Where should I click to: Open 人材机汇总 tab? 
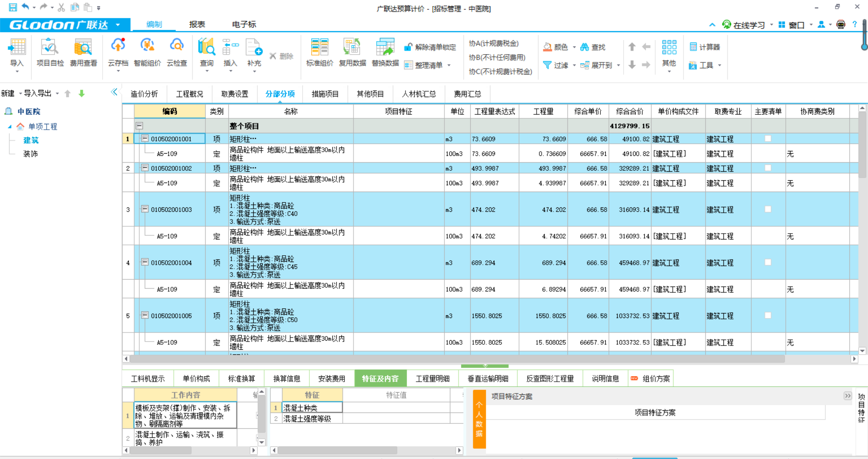pyautogui.click(x=419, y=94)
